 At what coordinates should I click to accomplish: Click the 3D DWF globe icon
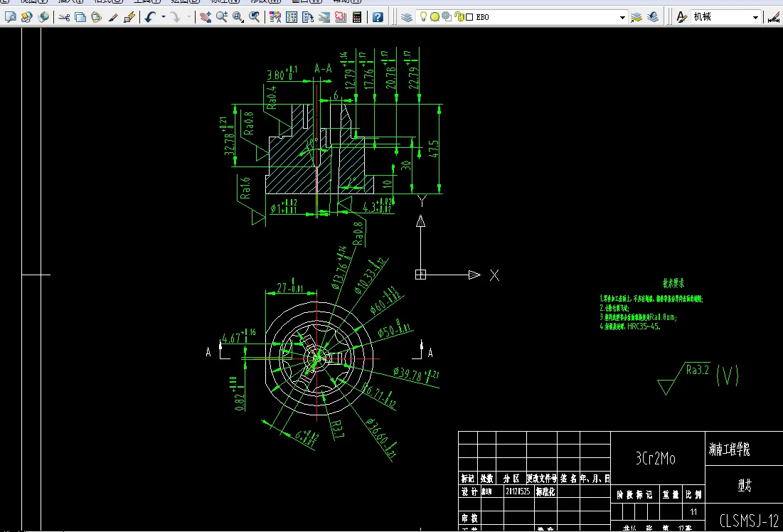43,18
